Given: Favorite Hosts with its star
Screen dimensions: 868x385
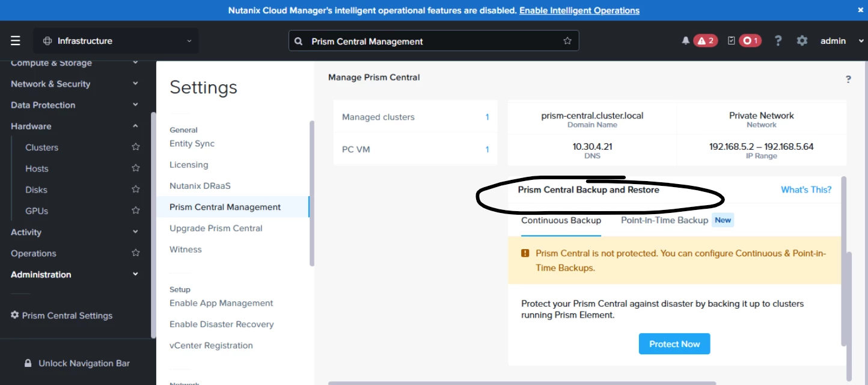Looking at the screenshot, I should point(136,168).
